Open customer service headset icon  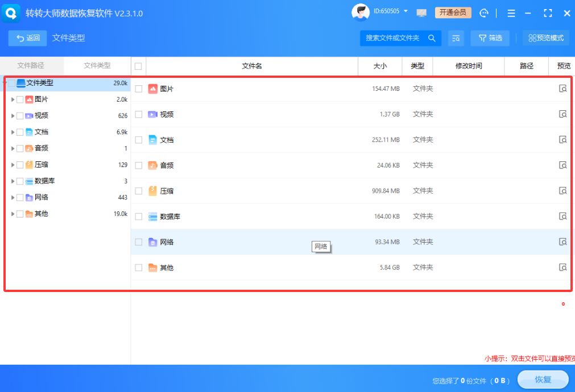[483, 13]
